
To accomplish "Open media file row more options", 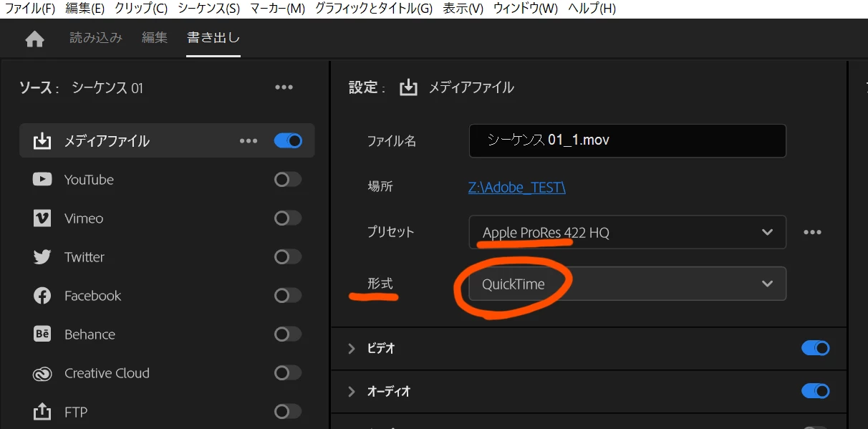I will click(249, 141).
